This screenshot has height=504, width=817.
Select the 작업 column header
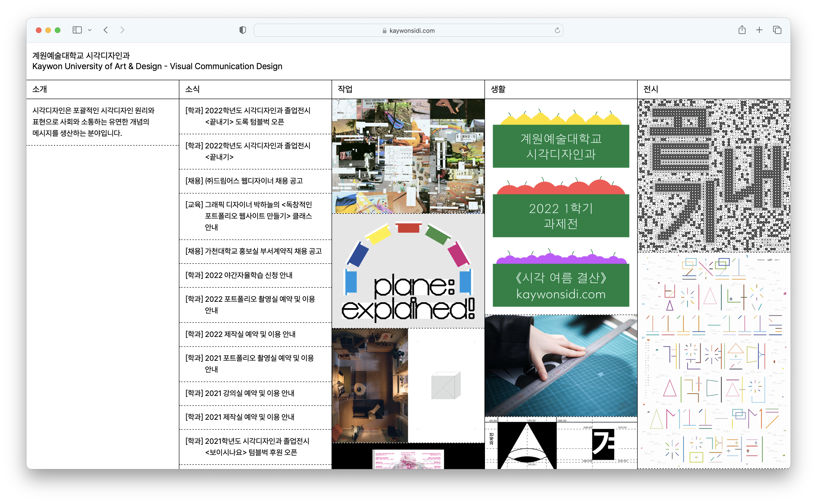click(345, 89)
